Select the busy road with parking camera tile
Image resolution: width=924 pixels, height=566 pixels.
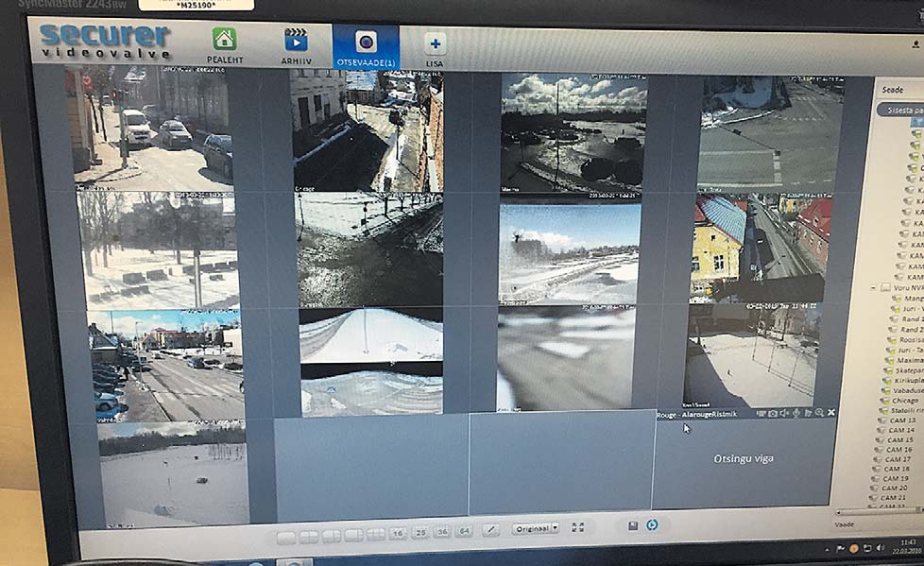pos(165,366)
